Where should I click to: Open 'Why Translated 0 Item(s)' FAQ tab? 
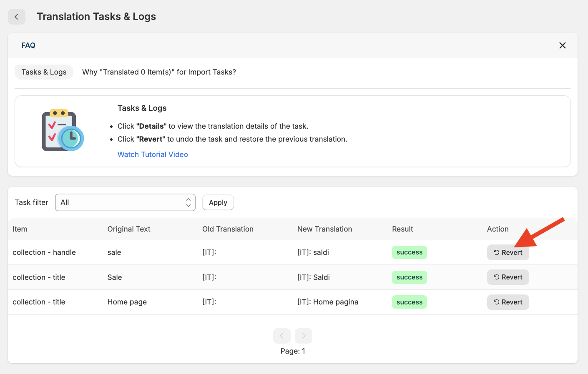point(159,72)
